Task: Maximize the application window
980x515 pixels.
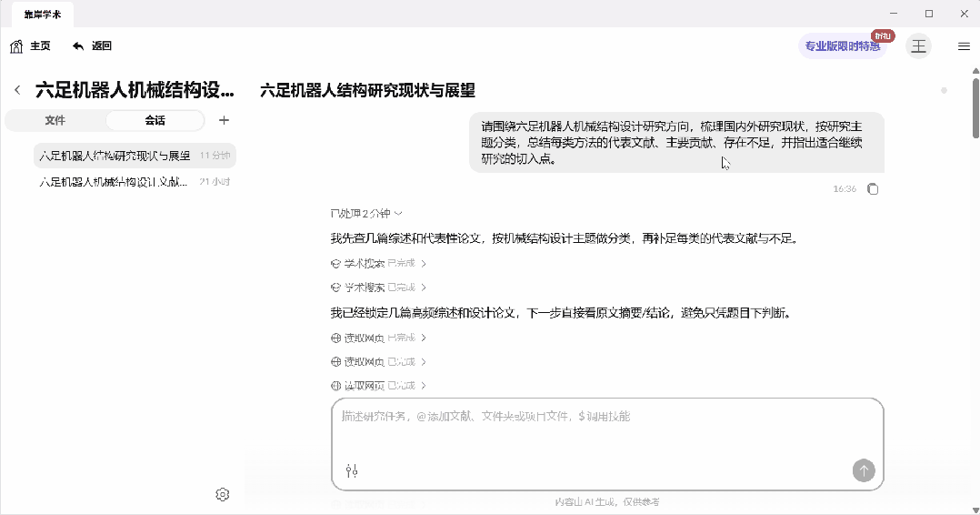Action: pos(929,14)
